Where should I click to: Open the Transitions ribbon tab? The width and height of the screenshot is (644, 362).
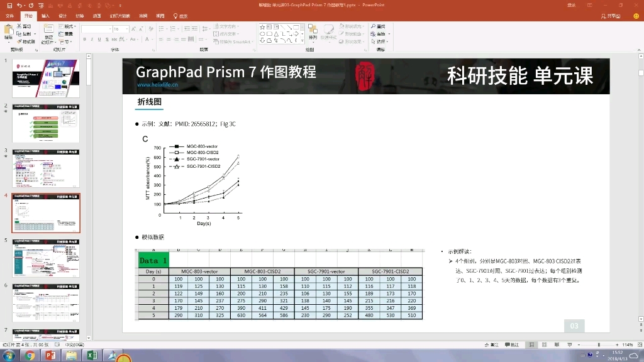click(x=80, y=16)
